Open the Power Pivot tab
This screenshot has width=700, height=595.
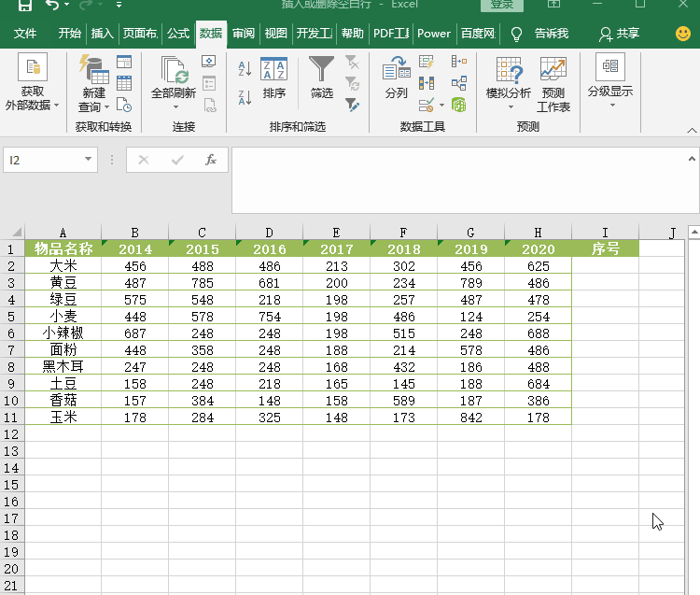pos(434,34)
